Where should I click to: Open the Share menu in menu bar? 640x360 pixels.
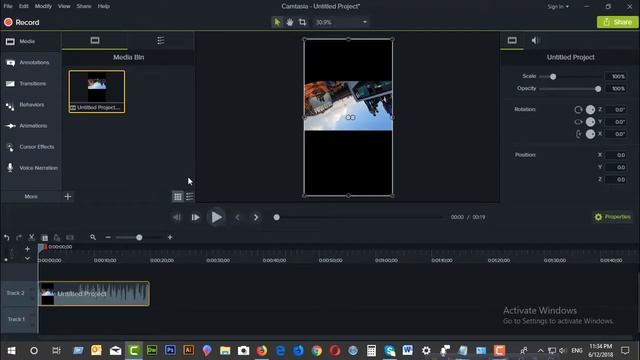84,6
